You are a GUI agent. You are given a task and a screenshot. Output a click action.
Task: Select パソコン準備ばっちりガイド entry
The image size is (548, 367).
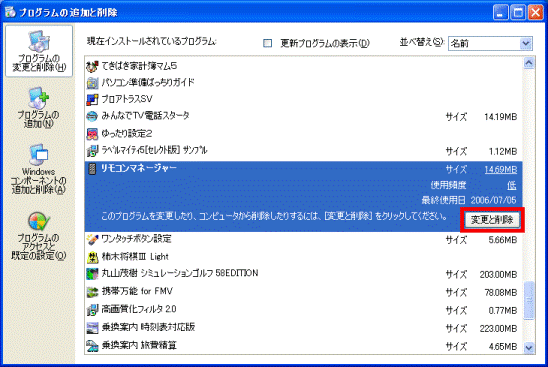coord(303,83)
